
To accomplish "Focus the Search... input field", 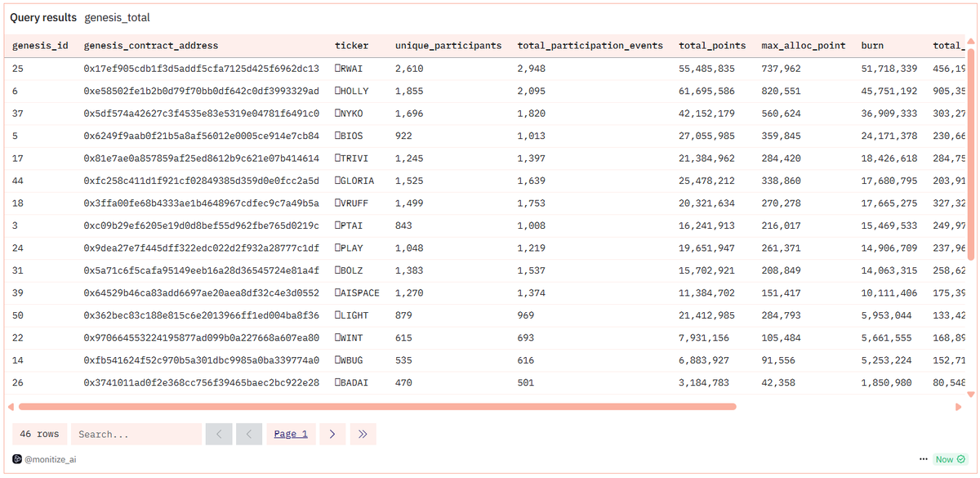I will (x=136, y=434).
